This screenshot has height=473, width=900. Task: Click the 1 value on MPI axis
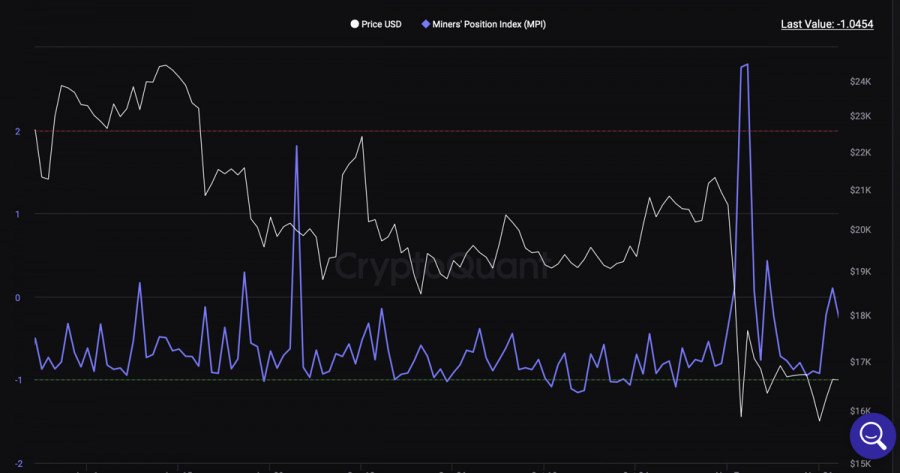pos(17,214)
